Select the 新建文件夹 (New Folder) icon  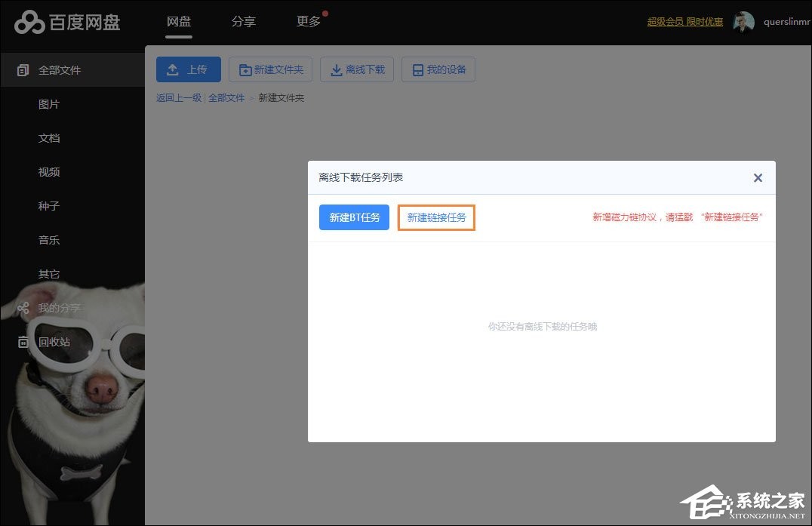pyautogui.click(x=270, y=69)
